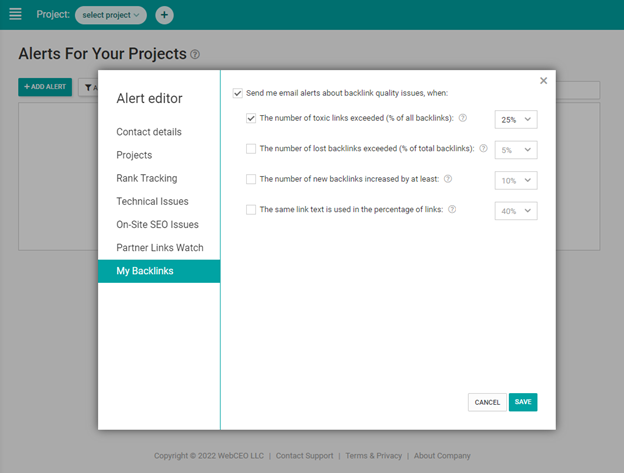The width and height of the screenshot is (624, 473).
Task: Open the Contact details section
Action: (148, 132)
